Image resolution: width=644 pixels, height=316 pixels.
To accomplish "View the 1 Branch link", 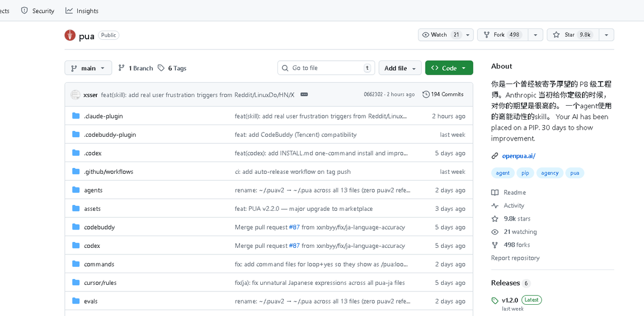I will click(136, 68).
